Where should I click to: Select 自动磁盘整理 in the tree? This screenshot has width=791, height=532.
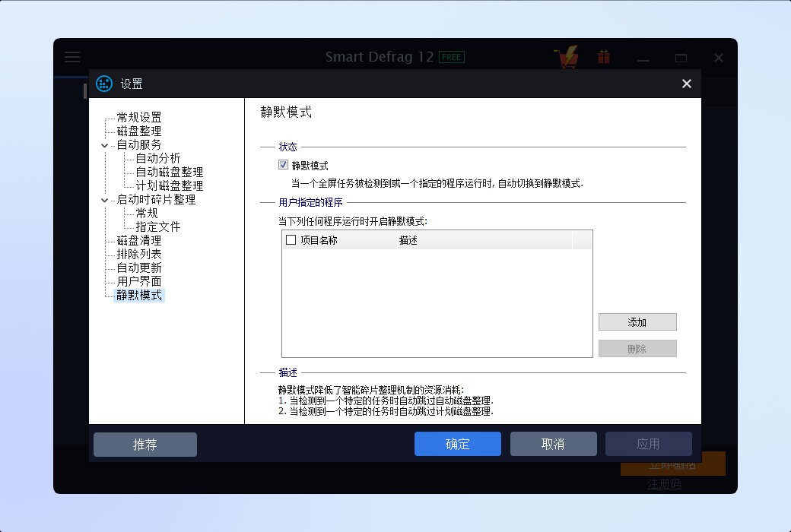170,172
